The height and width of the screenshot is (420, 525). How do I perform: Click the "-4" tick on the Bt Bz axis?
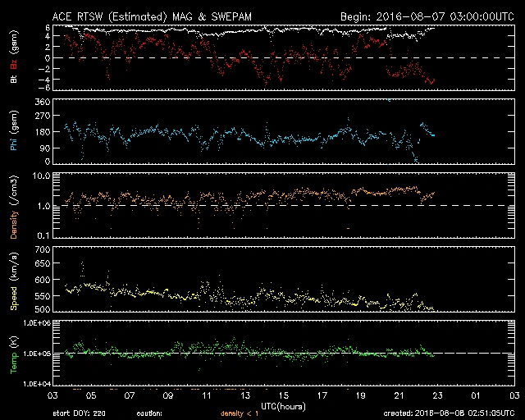coord(44,80)
